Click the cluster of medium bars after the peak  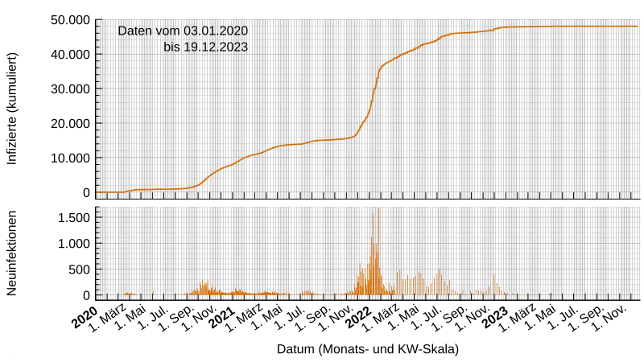click(419, 283)
